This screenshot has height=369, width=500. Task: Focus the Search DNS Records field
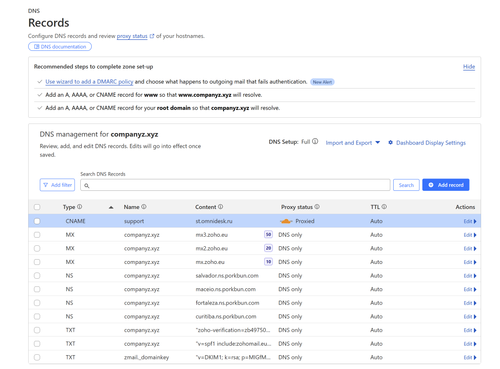pyautogui.click(x=235, y=185)
